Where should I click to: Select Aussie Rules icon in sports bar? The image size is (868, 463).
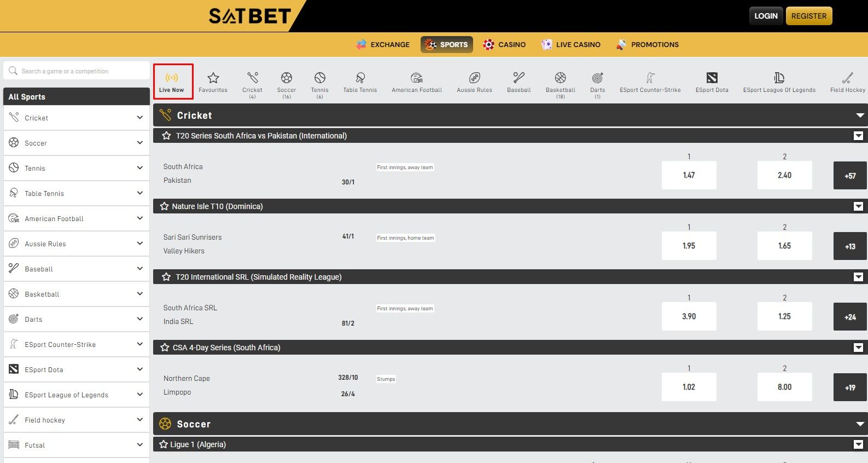coord(474,78)
